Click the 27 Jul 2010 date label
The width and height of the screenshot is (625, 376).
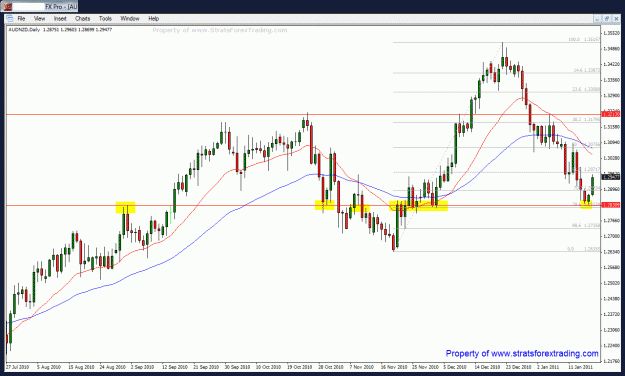18,367
